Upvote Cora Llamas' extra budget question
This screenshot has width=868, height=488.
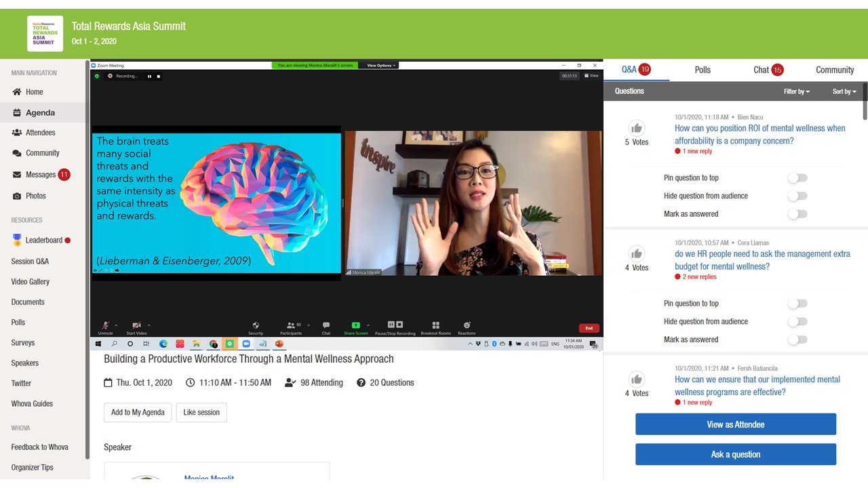pyautogui.click(x=636, y=253)
